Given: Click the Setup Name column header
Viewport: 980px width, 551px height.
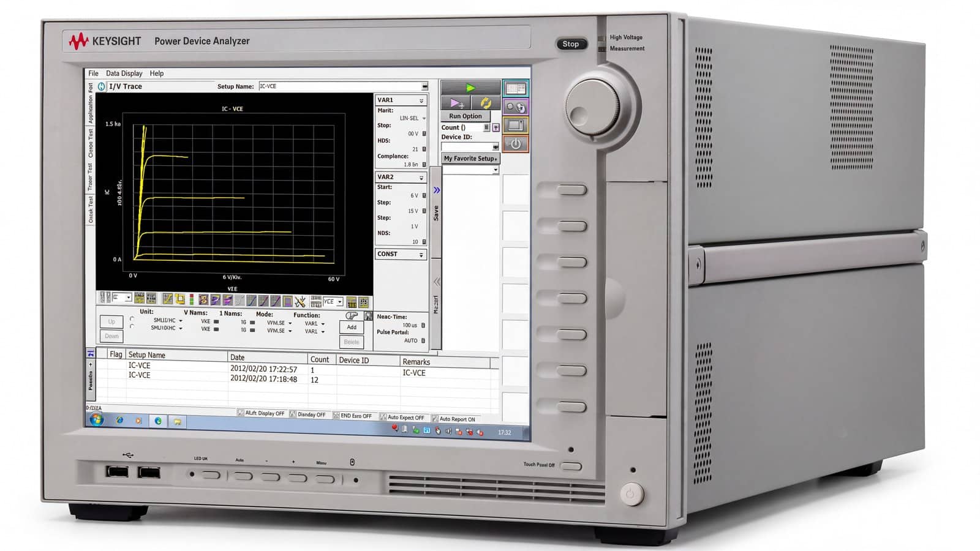Looking at the screenshot, I should point(176,355).
